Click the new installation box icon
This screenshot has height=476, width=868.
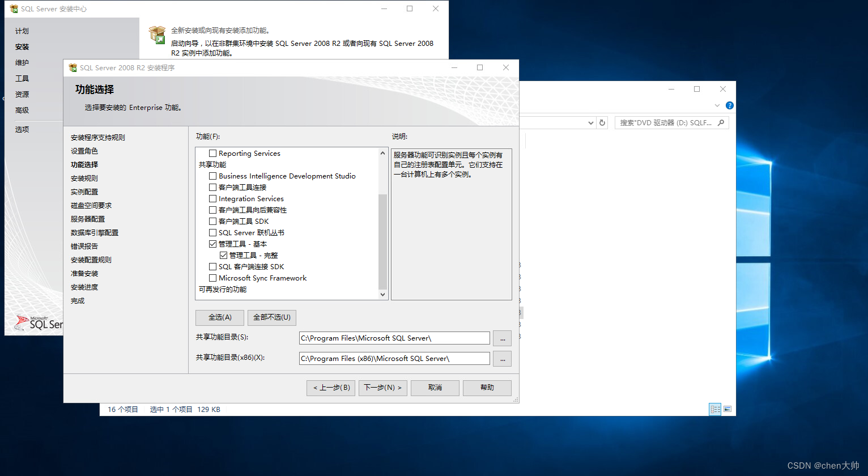[157, 35]
